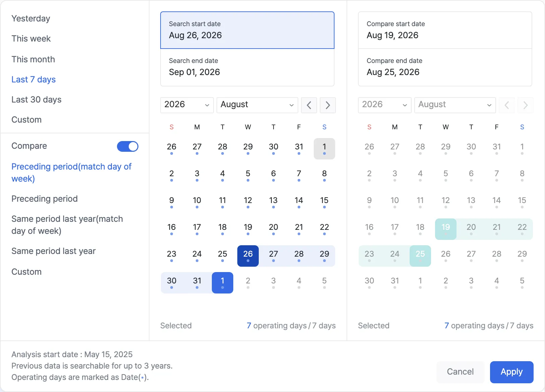545x392 pixels.
Task: Select the Yesterday preset
Action: pos(31,18)
